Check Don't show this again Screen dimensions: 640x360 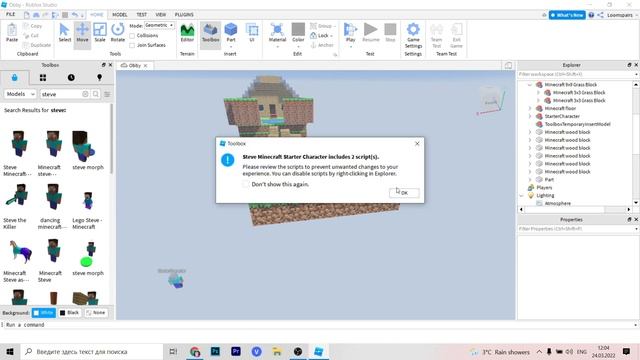(246, 184)
